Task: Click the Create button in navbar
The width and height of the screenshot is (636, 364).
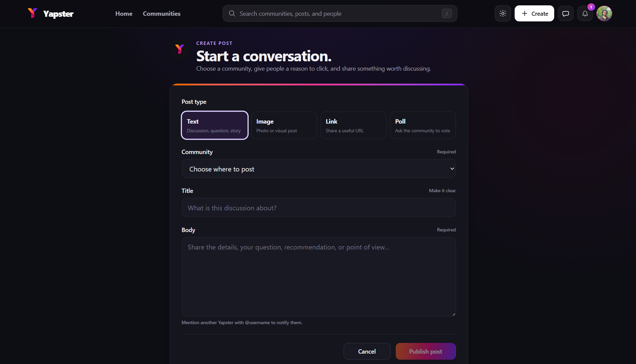Action: pos(534,13)
